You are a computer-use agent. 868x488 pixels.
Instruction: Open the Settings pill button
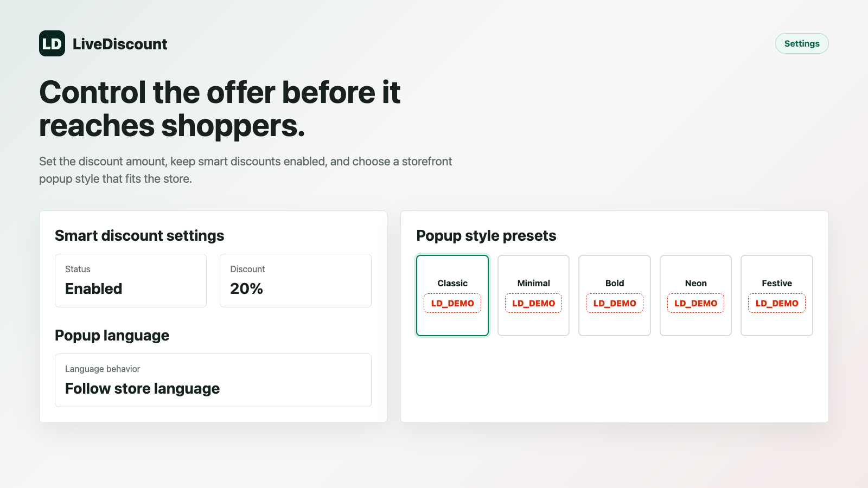pos(802,43)
